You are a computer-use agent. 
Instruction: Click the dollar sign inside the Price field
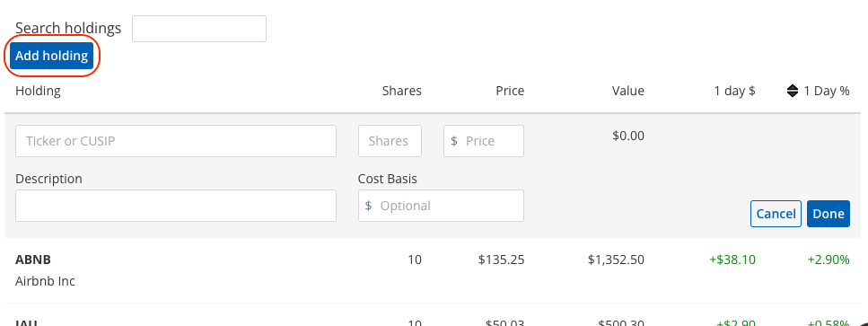(454, 141)
